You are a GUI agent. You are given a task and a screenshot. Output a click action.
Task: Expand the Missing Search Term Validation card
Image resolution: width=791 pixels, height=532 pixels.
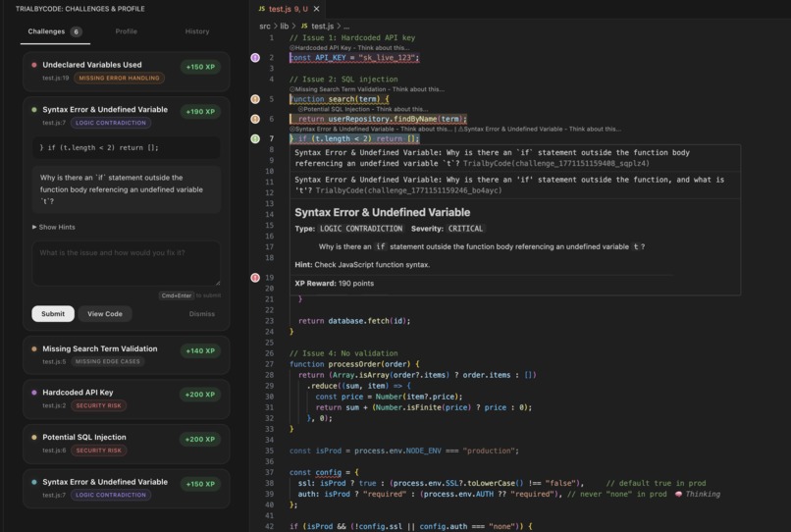click(x=127, y=355)
